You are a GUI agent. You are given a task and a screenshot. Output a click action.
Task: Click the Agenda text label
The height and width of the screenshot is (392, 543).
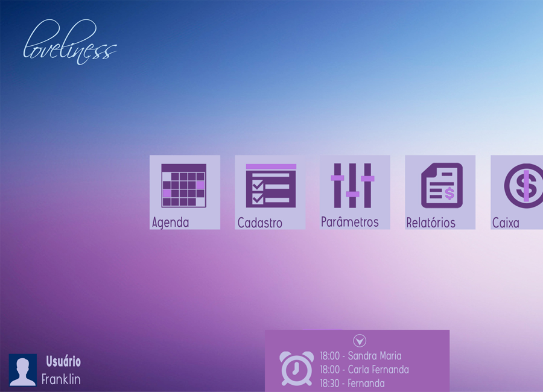click(170, 223)
